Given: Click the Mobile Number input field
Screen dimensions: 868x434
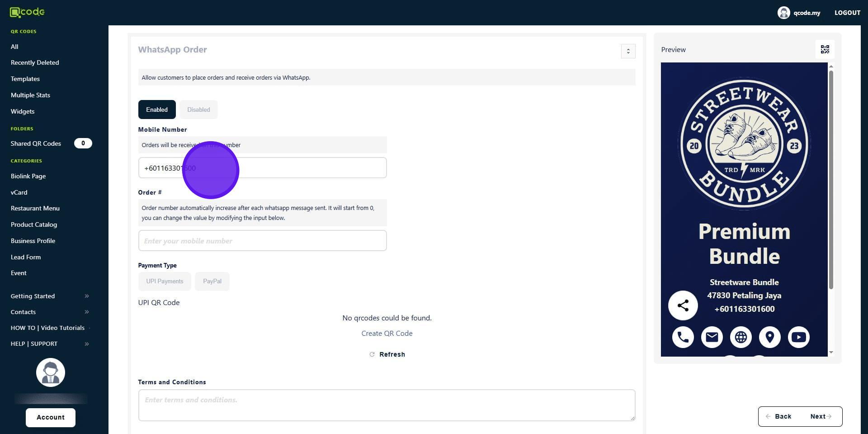Looking at the screenshot, I should (x=262, y=168).
